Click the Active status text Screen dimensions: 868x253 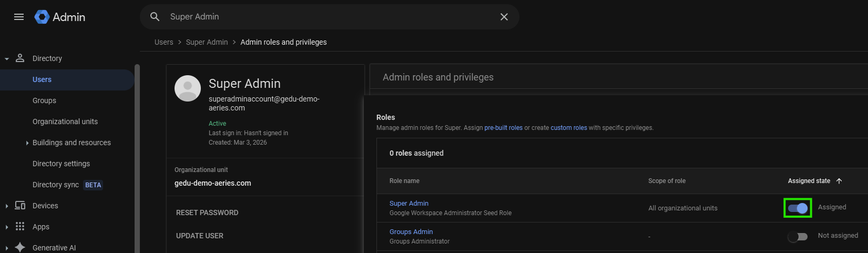pyautogui.click(x=217, y=124)
